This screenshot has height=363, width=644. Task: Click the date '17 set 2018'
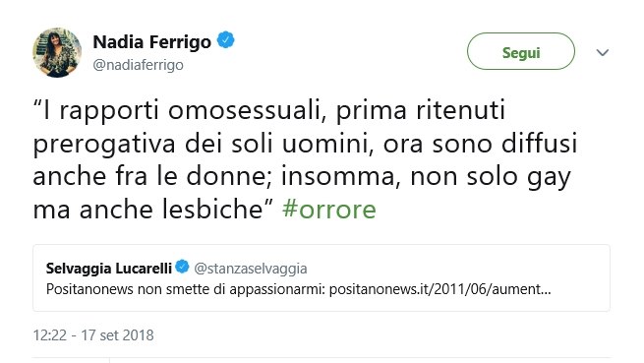pyautogui.click(x=117, y=335)
